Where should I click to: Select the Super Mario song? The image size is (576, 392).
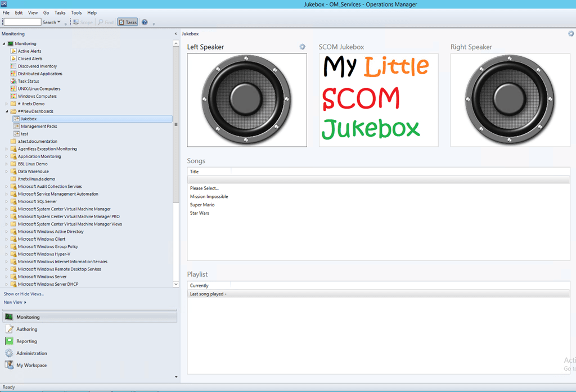202,205
